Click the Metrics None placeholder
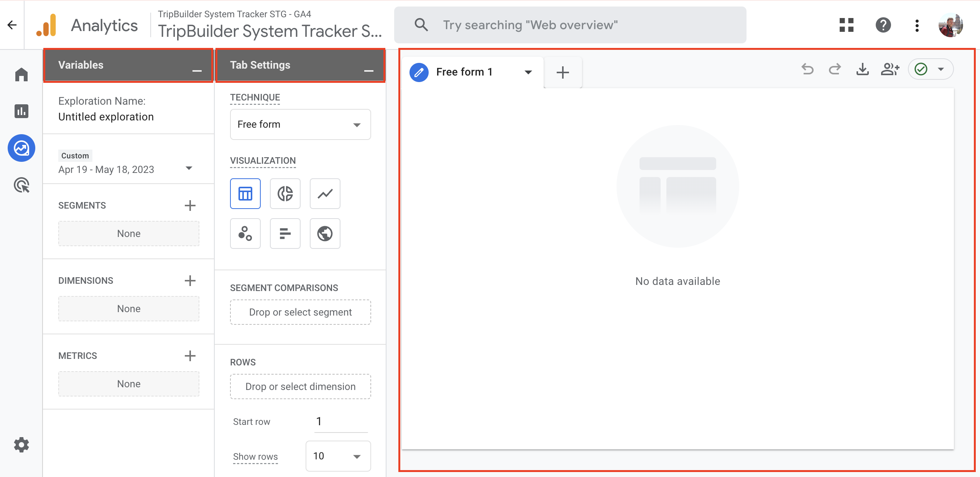 tap(129, 384)
